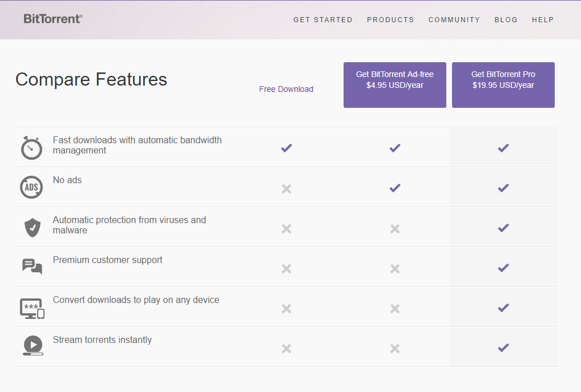Screen dimensions: 581x392
Task: Open the BLOG page
Action: pyautogui.click(x=506, y=20)
